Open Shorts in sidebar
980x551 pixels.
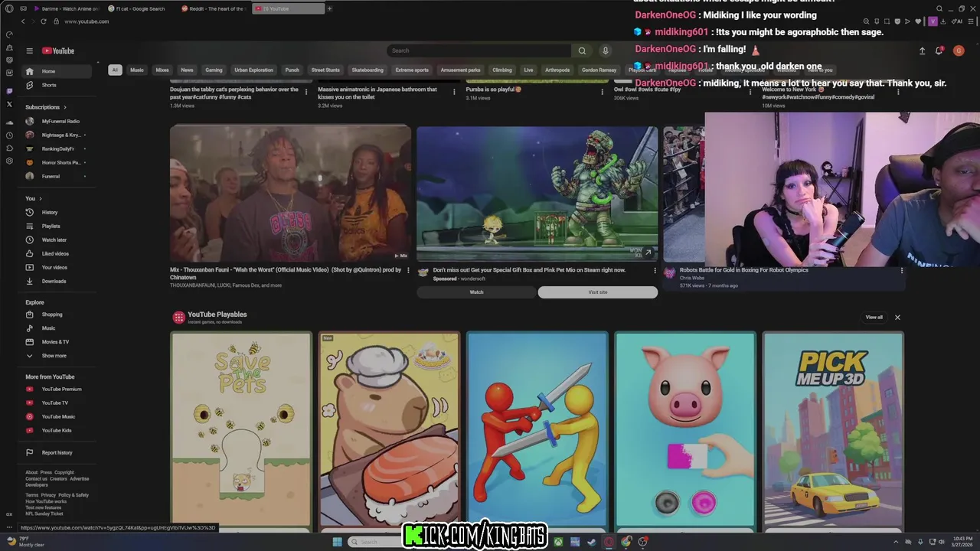(x=57, y=85)
